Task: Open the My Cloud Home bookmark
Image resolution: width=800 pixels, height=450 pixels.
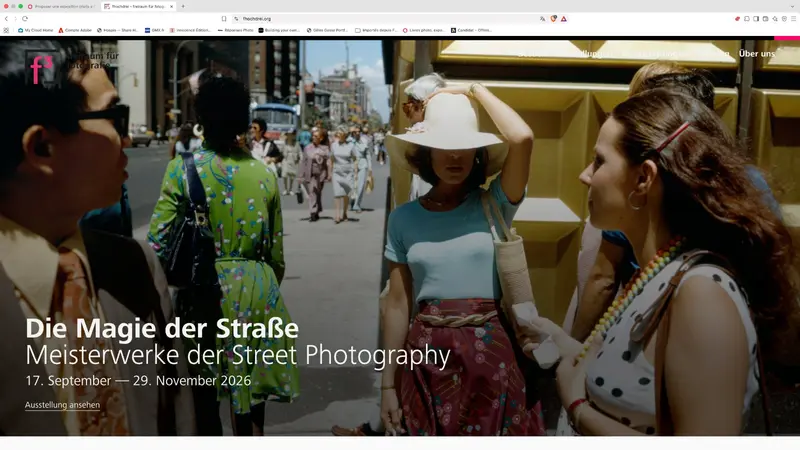Action: click(x=36, y=31)
